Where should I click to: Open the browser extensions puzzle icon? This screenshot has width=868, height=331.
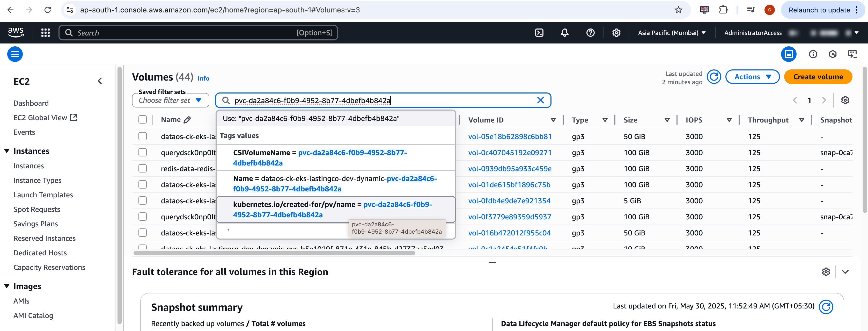point(723,10)
